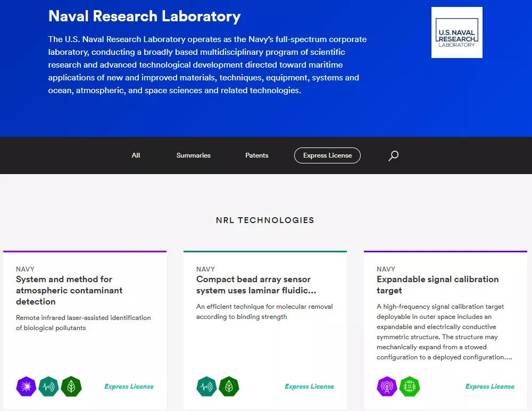Select the All filter tab
Viewport: 532px width, 411px height.
[136, 155]
